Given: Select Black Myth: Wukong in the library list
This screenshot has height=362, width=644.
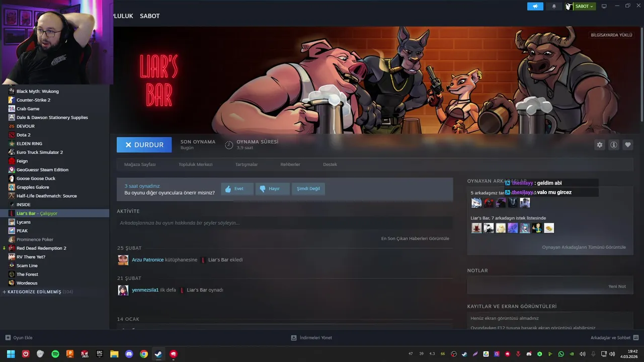Looking at the screenshot, I should (x=37, y=92).
